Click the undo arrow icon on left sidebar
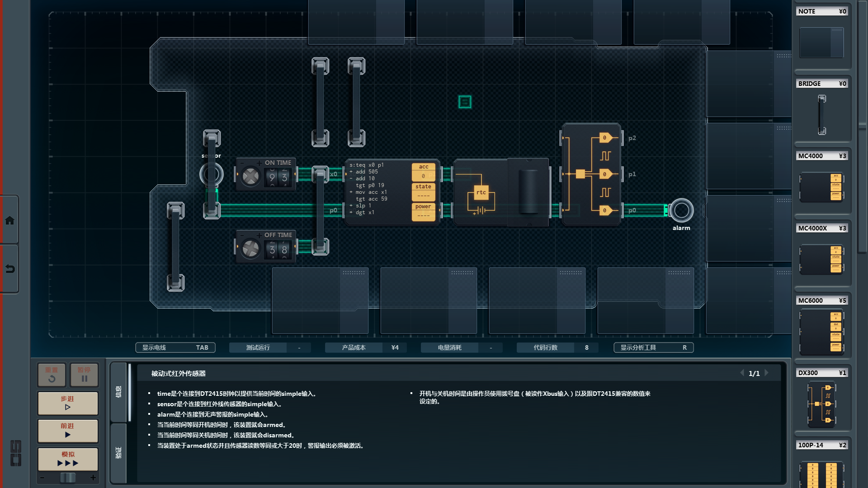This screenshot has height=488, width=868. (x=9, y=269)
